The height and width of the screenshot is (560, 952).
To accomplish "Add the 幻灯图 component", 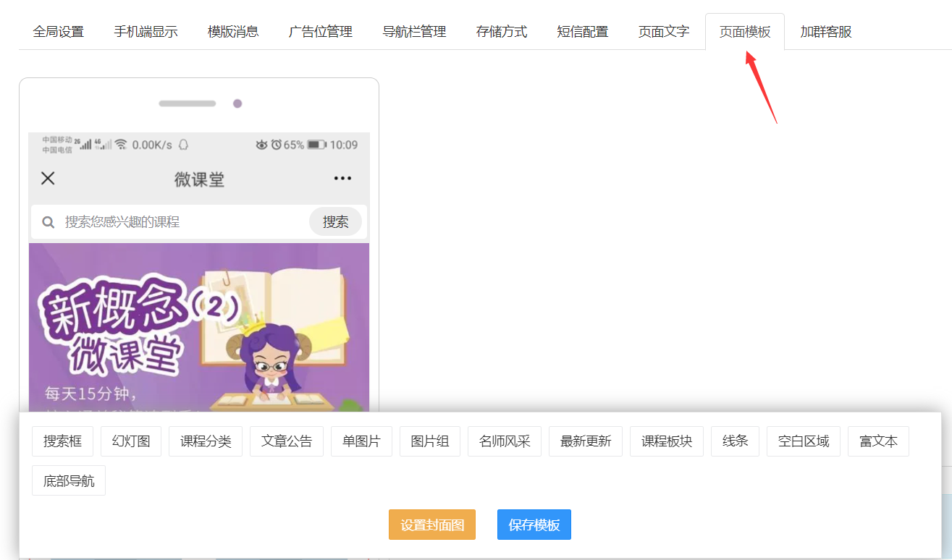I will click(x=131, y=441).
